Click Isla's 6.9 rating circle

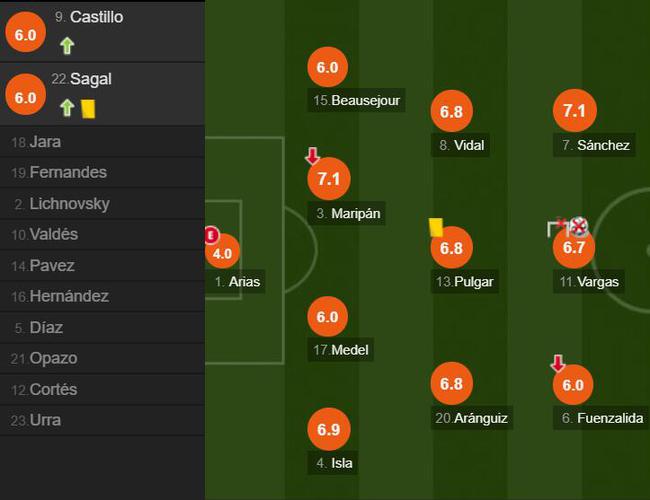[x=329, y=429]
